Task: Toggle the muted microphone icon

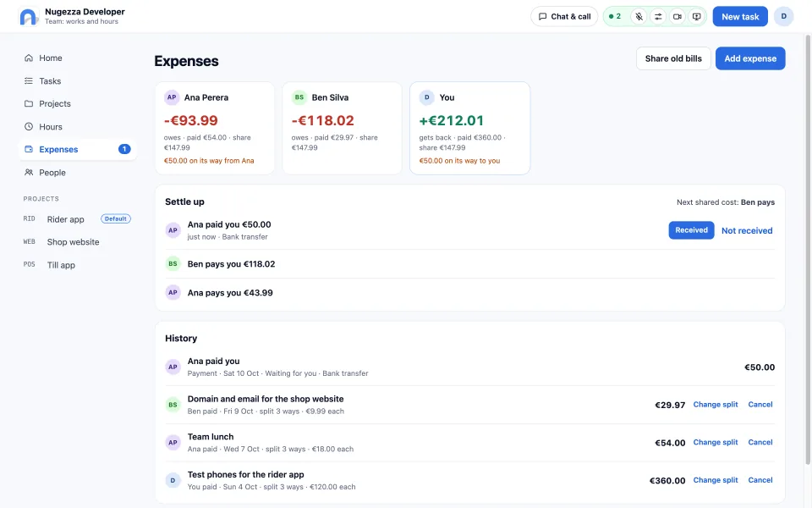Action: coord(639,17)
